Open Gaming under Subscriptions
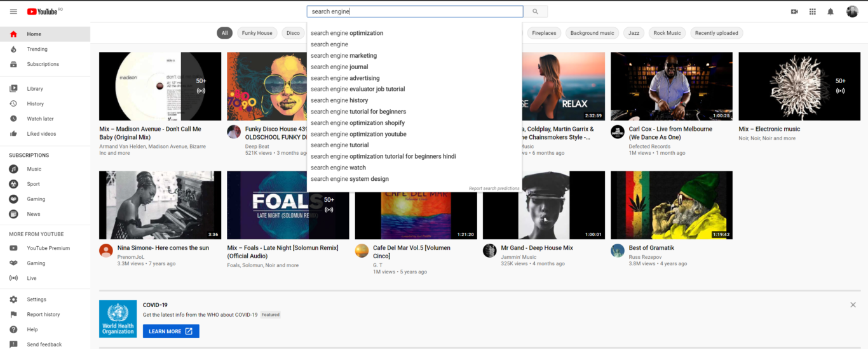868x349 pixels. 45,199
